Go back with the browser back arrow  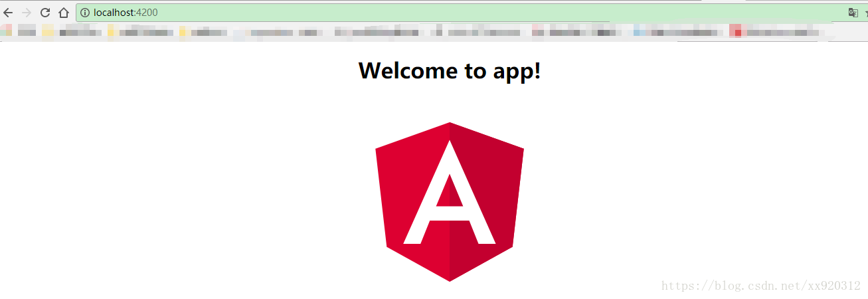pos(8,13)
